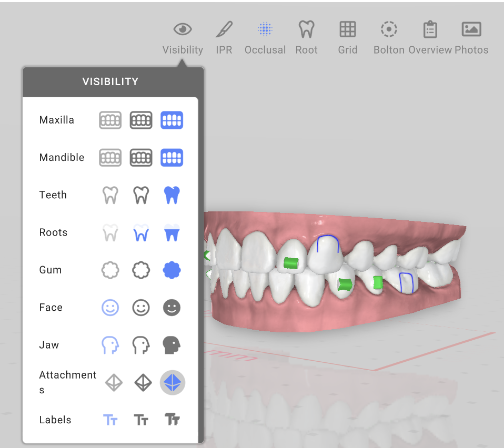
Task: Select highlighted solid Attachments visibility option
Action: click(x=173, y=382)
